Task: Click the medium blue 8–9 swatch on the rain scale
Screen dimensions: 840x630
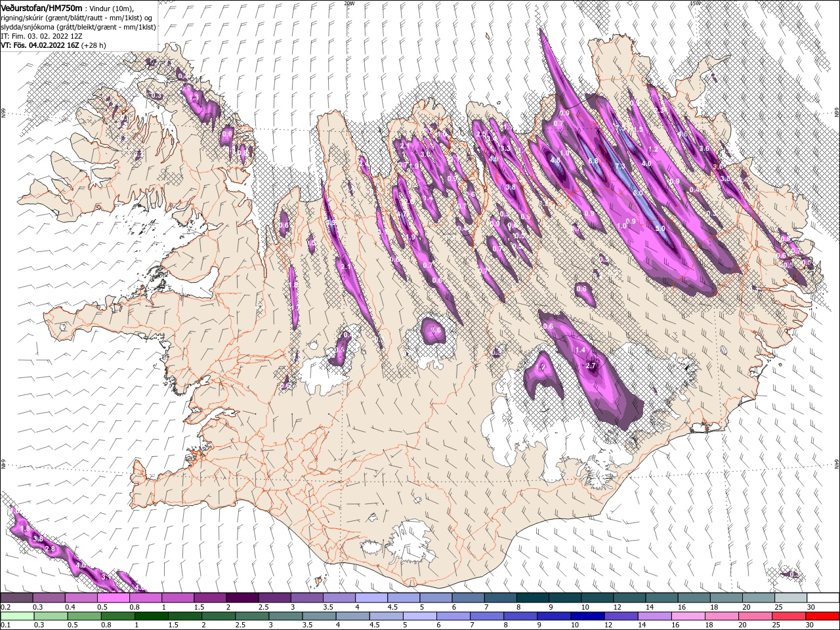Action: coord(520,616)
